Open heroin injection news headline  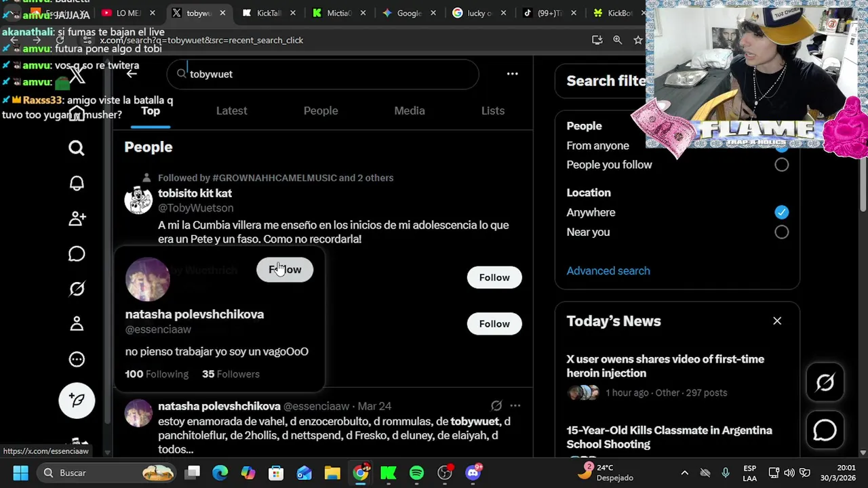pyautogui.click(x=665, y=366)
